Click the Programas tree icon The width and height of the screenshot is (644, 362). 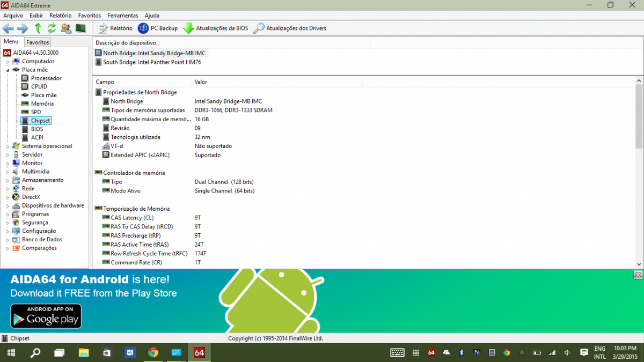click(16, 214)
